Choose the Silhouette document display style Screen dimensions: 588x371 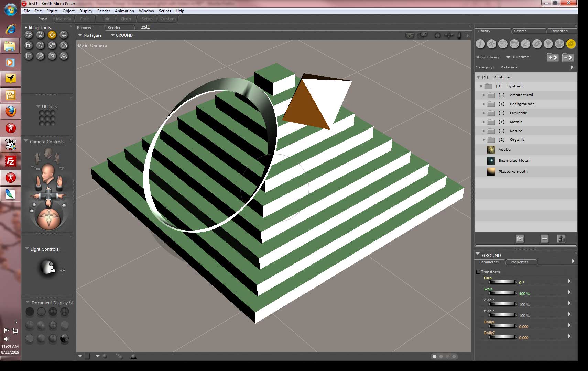[x=30, y=312]
